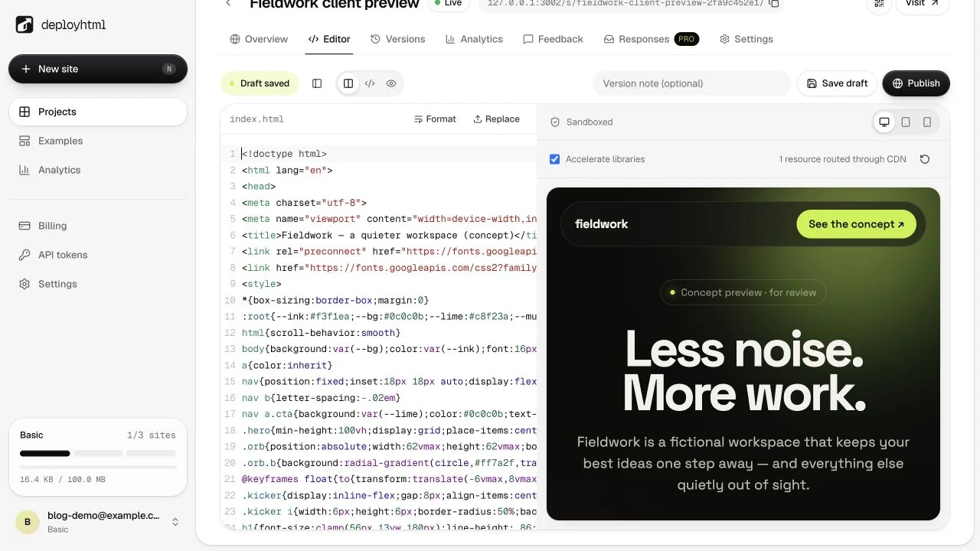
Task: Click code line 1 doctype
Action: pos(284,154)
